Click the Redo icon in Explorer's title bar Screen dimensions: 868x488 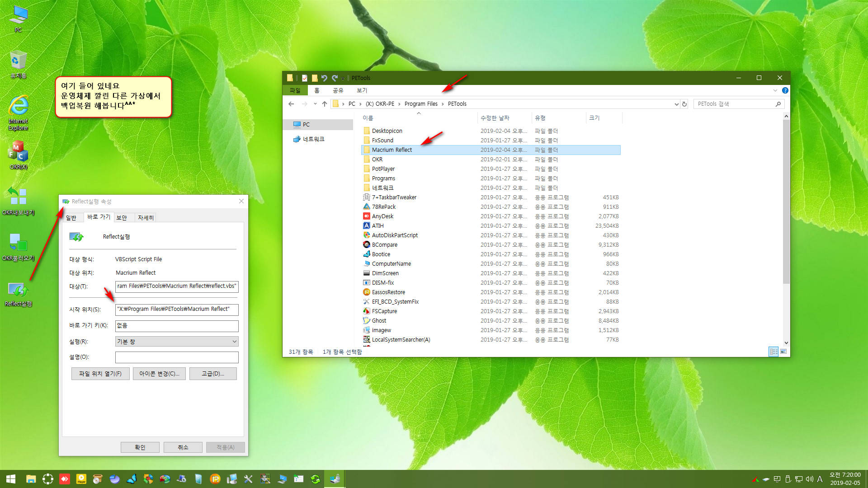coord(335,78)
